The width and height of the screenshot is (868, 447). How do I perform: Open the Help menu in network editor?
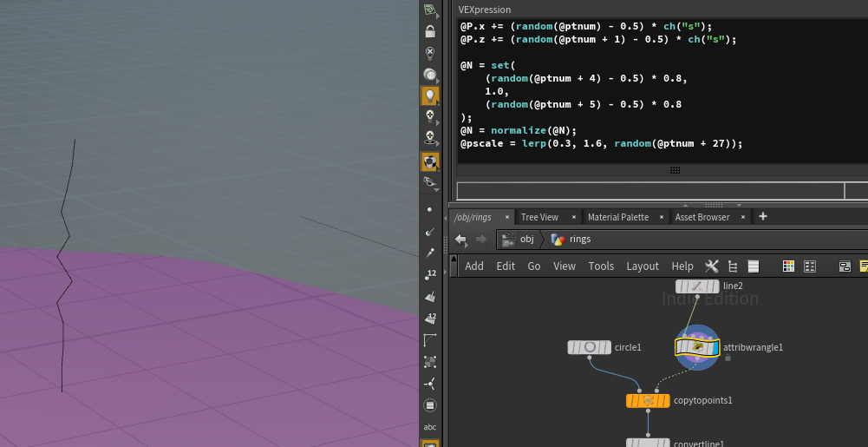[682, 266]
